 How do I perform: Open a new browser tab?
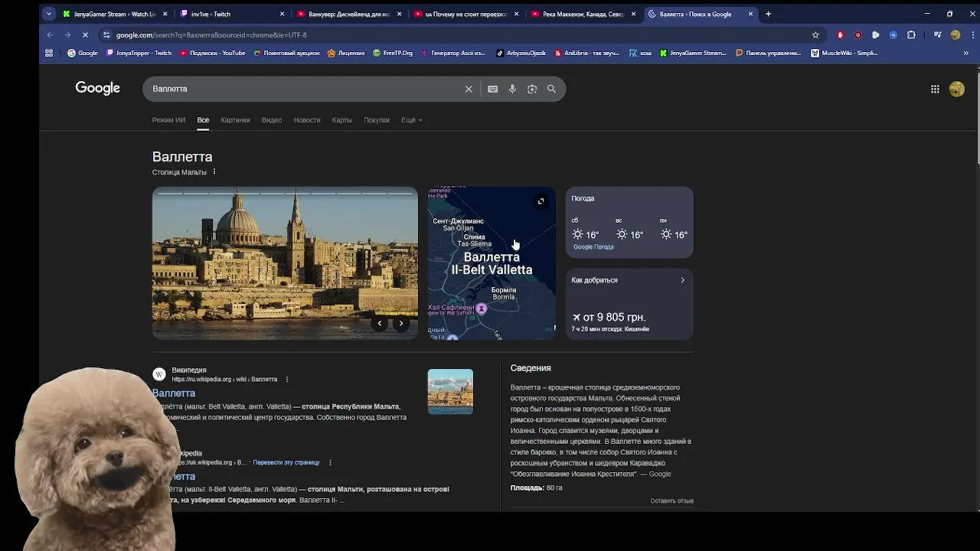click(768, 14)
